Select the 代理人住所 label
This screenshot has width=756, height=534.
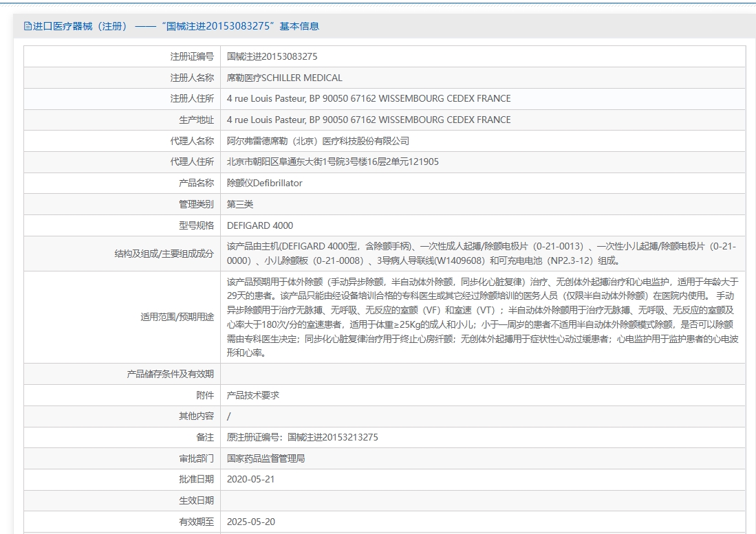pos(192,162)
